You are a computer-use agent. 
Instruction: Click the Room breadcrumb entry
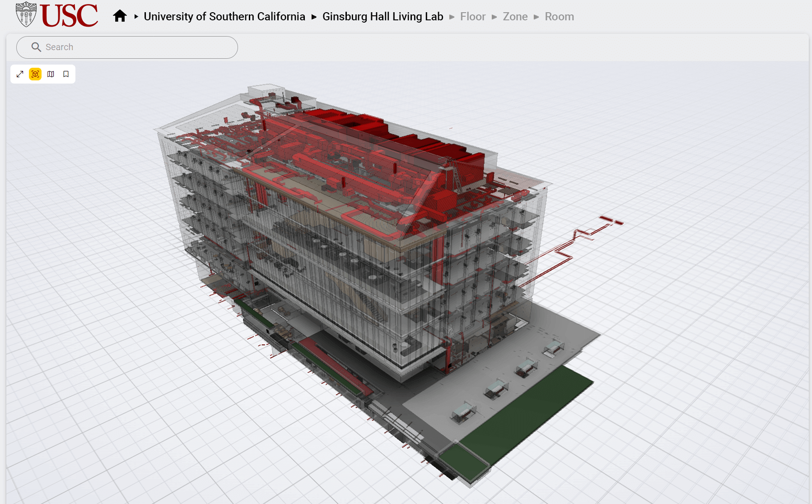tap(559, 17)
